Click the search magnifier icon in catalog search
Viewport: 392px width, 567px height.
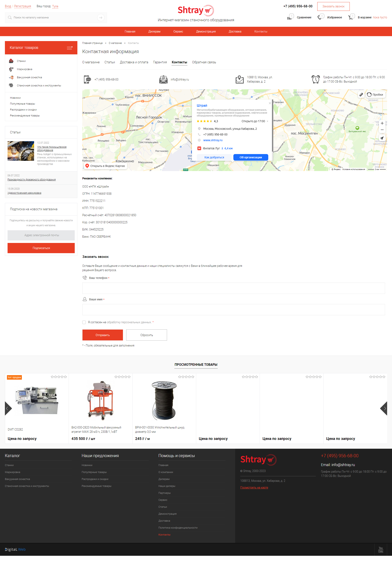(x=10, y=17)
